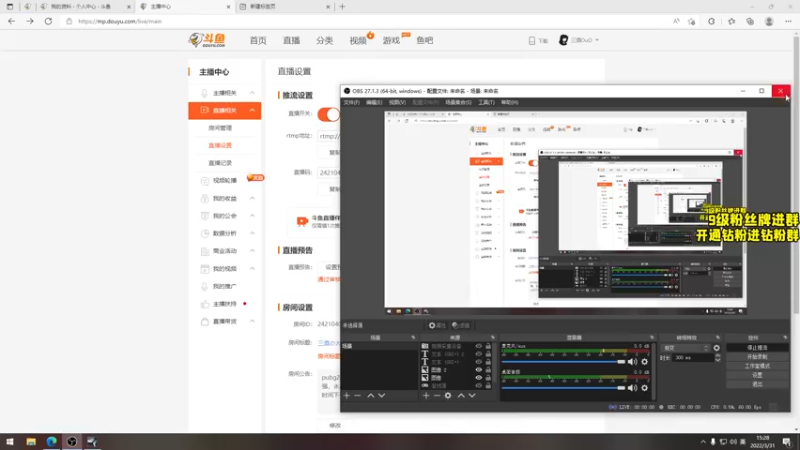
Task: Expand the 主播相关 sidebar section chevron
Action: (x=252, y=93)
